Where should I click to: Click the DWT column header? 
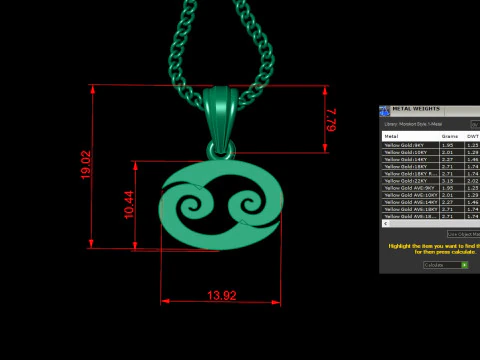tap(472, 136)
